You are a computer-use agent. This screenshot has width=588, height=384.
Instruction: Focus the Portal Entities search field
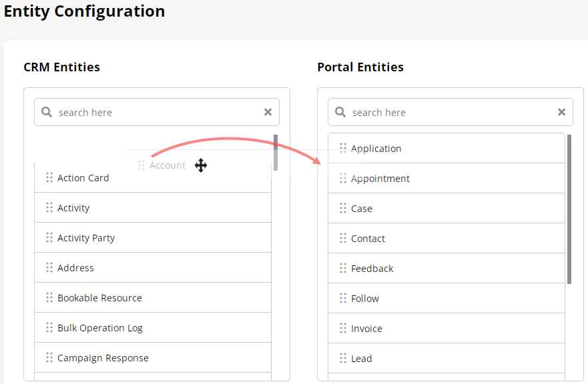[447, 112]
